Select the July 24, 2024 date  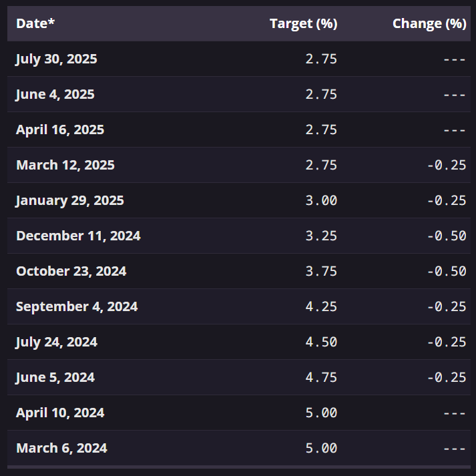[x=57, y=342]
